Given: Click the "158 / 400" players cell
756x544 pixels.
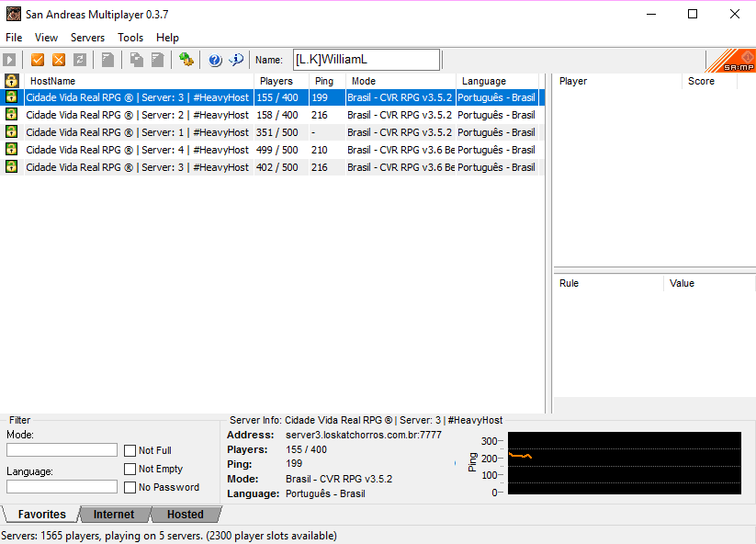Looking at the screenshot, I should pos(277,115).
